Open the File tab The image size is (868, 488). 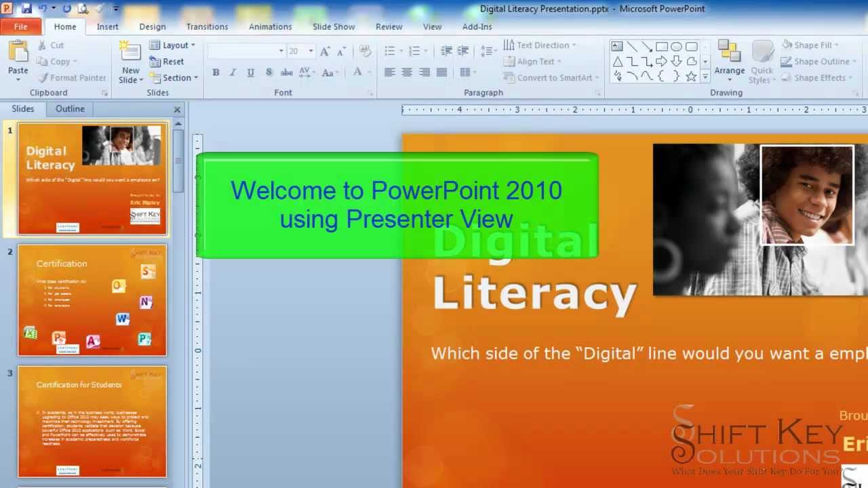coord(21,26)
